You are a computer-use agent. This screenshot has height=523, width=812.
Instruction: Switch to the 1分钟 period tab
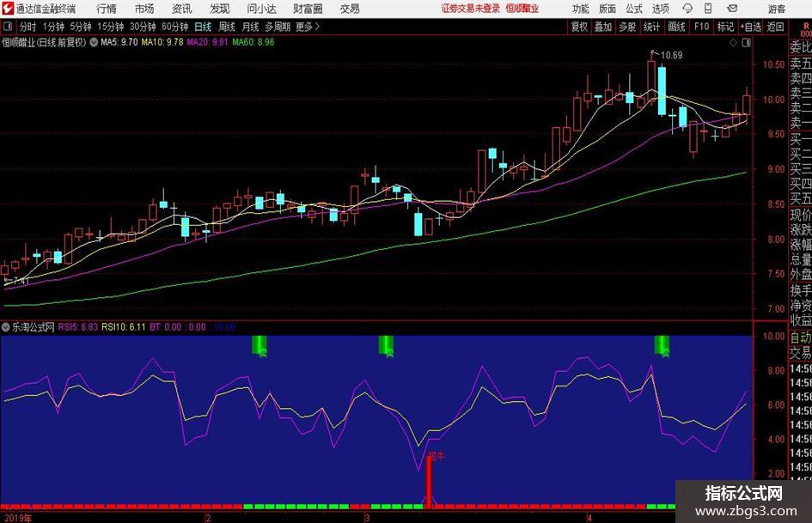click(53, 27)
